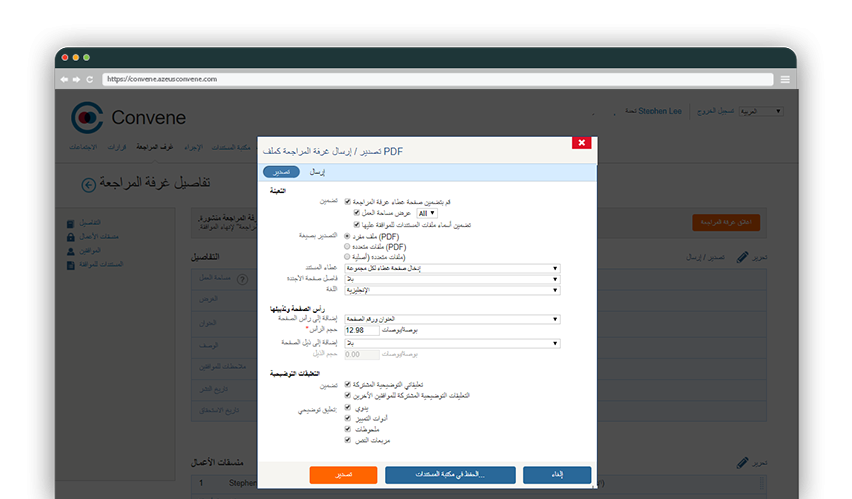This screenshot has height=499, width=852.
Task: Click the red macOS close dot
Action: coord(65,58)
